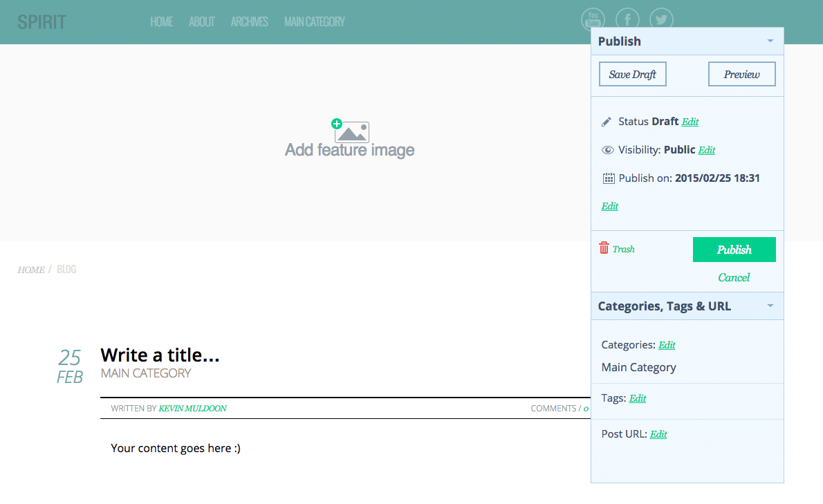823x504 pixels.
Task: Click the Visibility eye icon
Action: (x=607, y=150)
